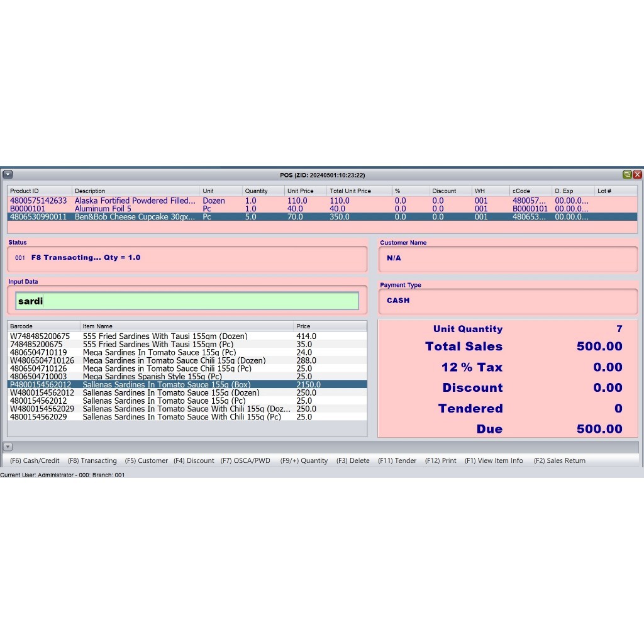Choose (F7) OSCA/PWD function
Viewport: 644px width, 644px height.
pyautogui.click(x=246, y=461)
